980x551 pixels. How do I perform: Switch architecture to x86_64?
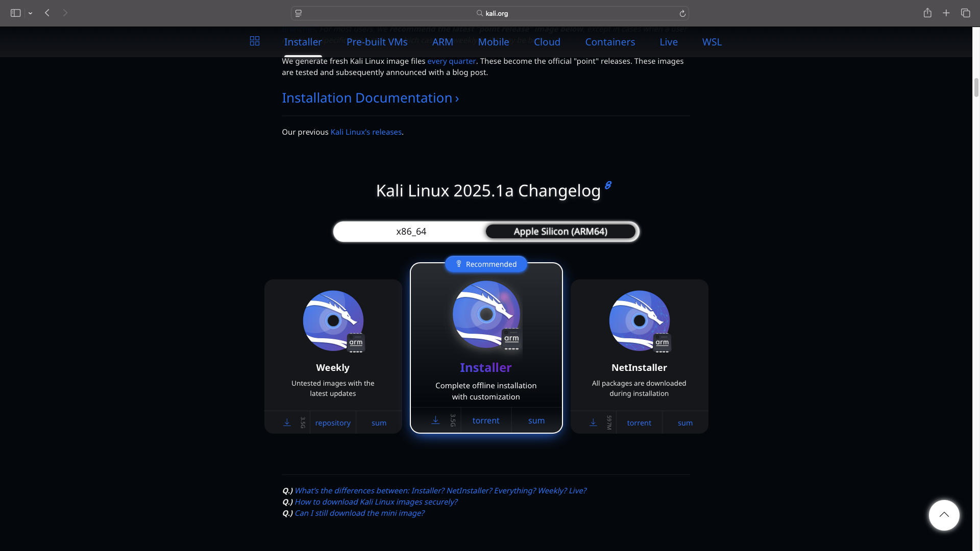click(411, 232)
